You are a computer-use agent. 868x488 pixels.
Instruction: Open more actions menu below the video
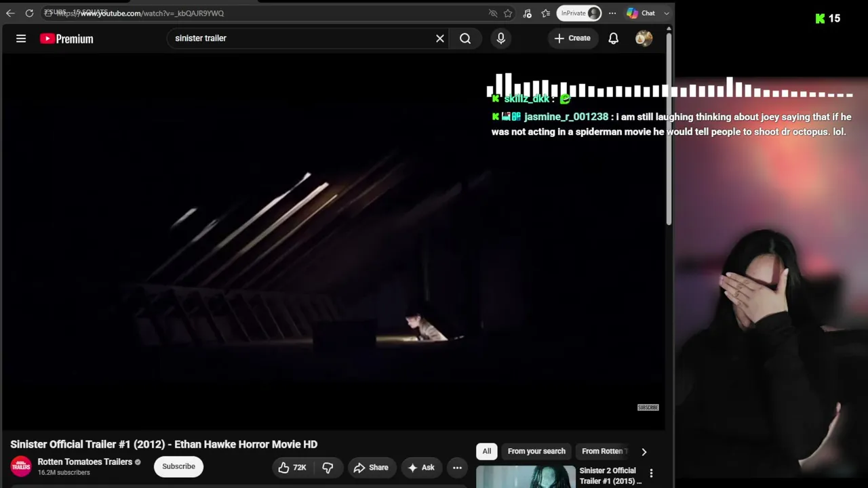[x=457, y=467]
